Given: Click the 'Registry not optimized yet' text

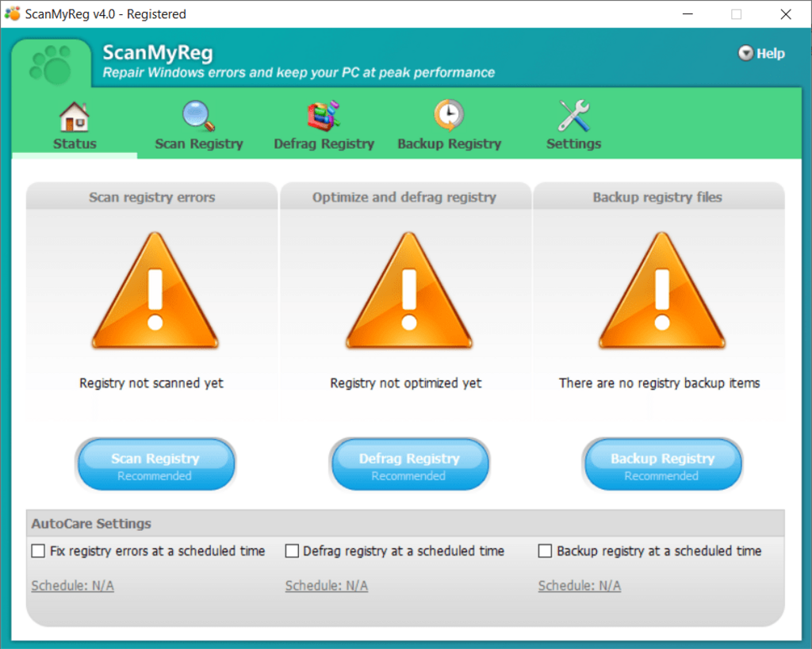Looking at the screenshot, I should (x=406, y=383).
